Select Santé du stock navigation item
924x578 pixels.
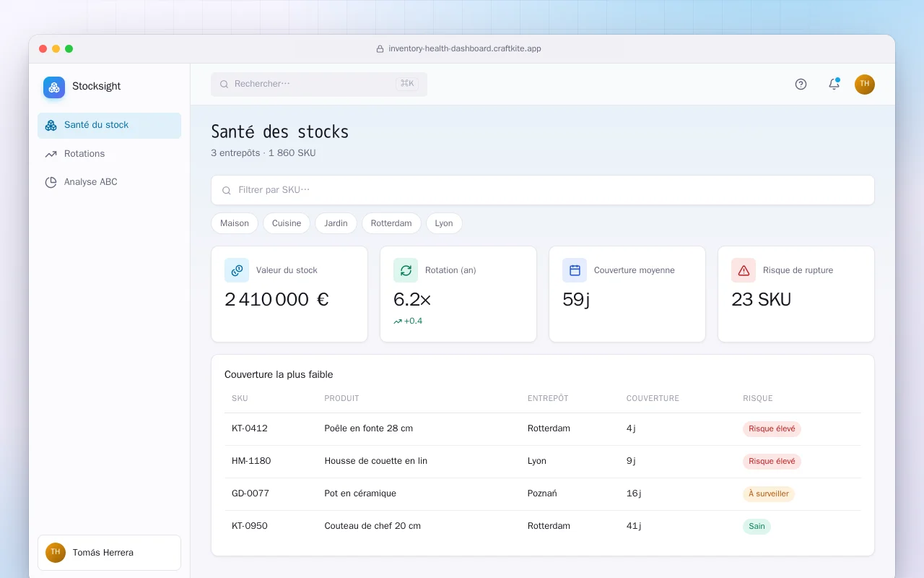[x=110, y=125]
